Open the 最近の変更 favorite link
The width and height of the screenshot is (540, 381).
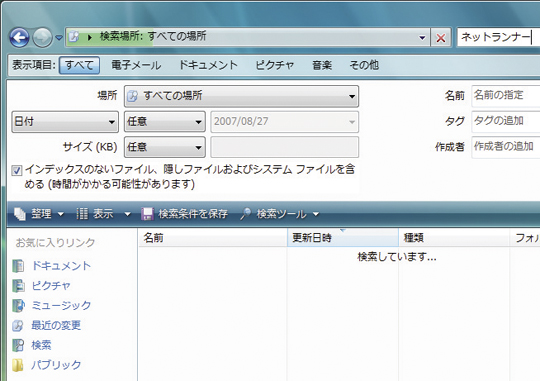point(56,325)
